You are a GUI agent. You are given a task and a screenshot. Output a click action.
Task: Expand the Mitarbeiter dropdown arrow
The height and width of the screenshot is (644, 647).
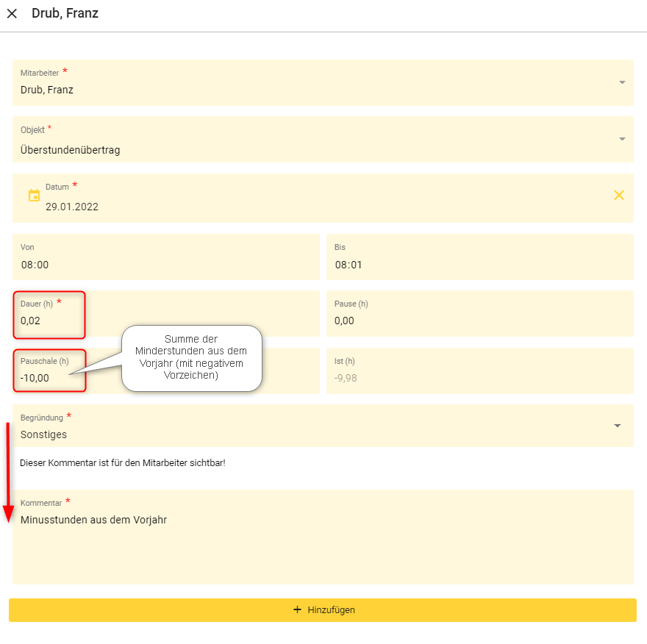tap(622, 82)
